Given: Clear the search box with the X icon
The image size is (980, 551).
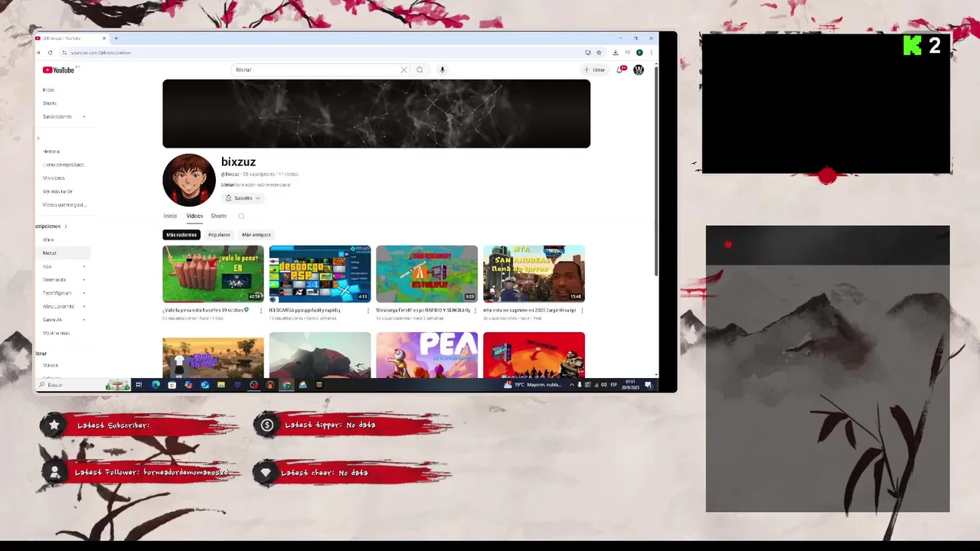Looking at the screenshot, I should 403,70.
